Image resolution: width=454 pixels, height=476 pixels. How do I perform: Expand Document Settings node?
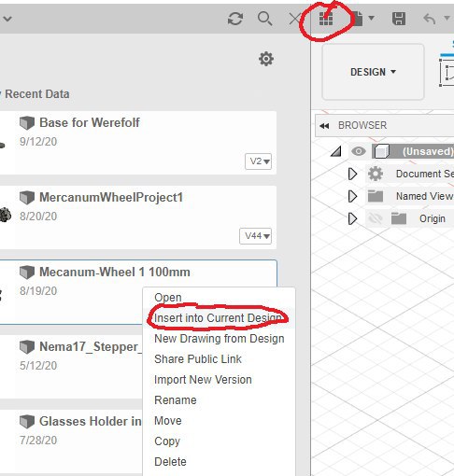coord(352,174)
